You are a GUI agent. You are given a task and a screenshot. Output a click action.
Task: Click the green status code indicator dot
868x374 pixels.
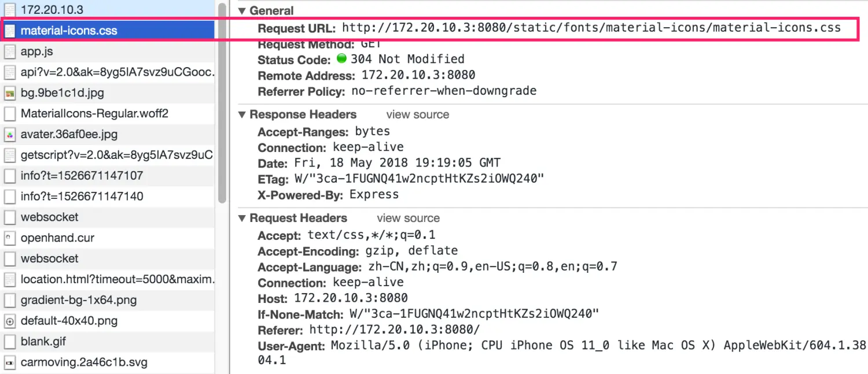(x=341, y=59)
